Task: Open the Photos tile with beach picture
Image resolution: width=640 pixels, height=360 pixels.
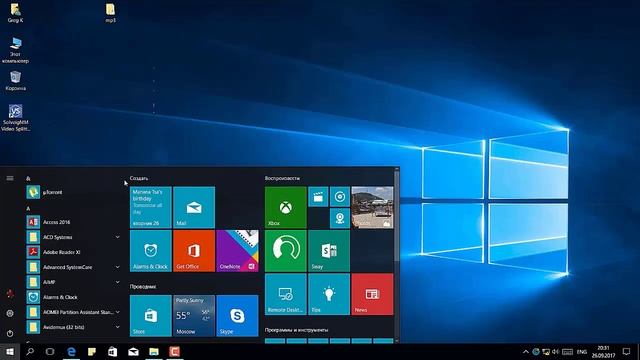Action: 372,207
